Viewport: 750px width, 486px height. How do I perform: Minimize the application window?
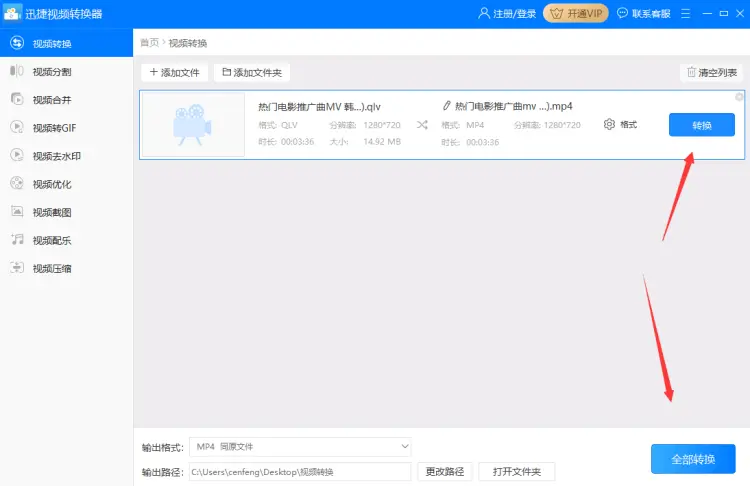coord(707,13)
